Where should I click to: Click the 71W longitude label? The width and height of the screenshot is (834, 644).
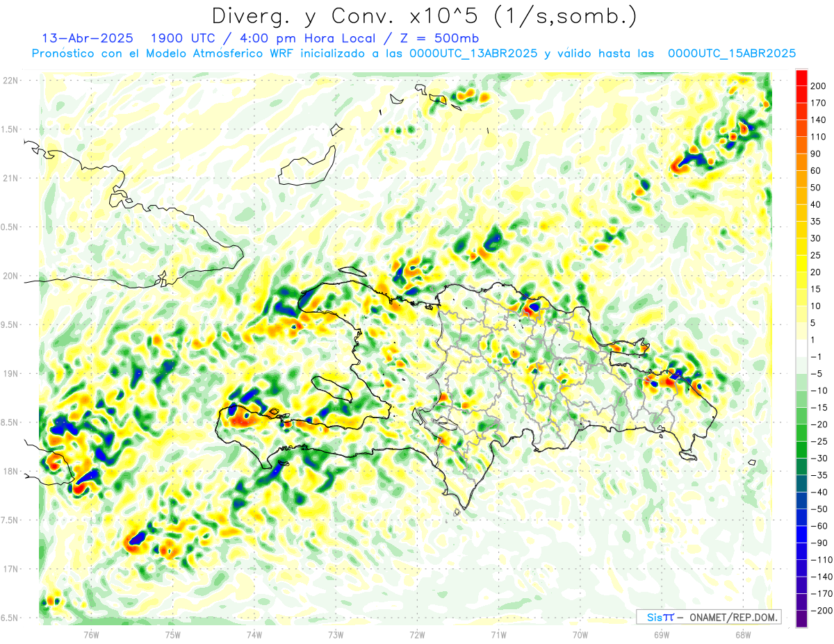point(498,634)
